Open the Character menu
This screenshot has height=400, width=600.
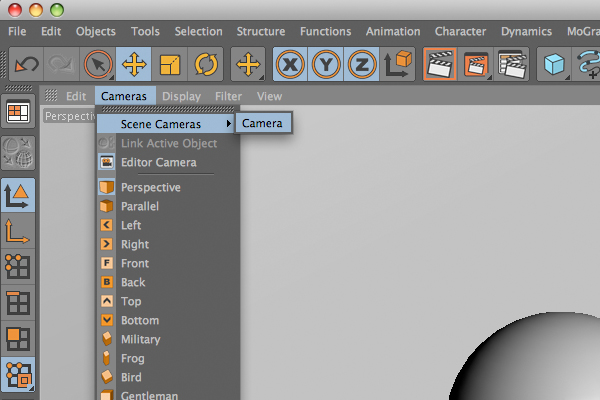tap(460, 31)
